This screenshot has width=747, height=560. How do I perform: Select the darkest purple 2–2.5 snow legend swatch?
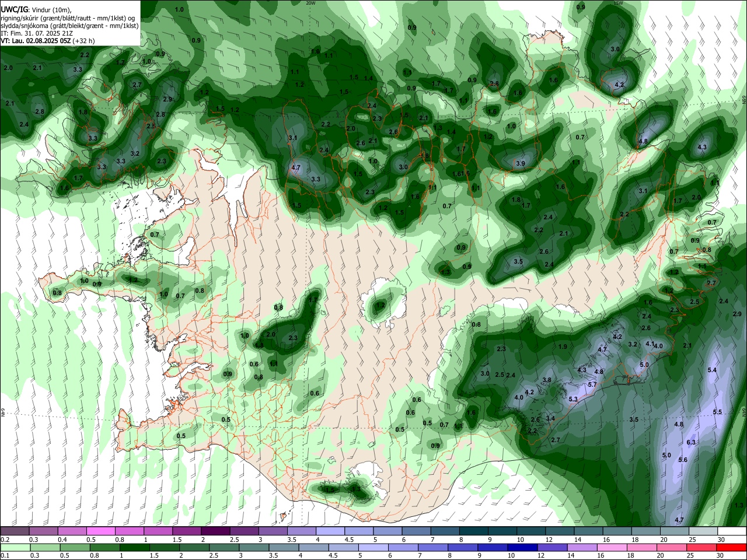(x=215, y=531)
